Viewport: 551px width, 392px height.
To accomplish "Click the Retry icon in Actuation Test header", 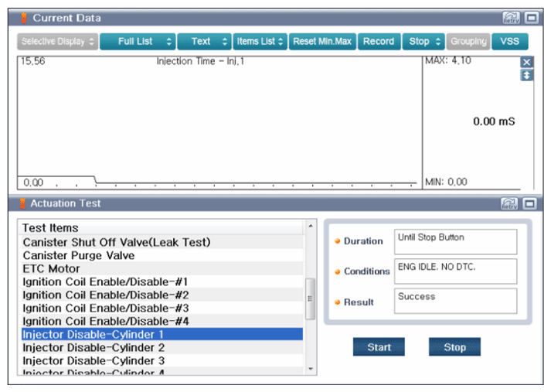I will click(x=509, y=204).
